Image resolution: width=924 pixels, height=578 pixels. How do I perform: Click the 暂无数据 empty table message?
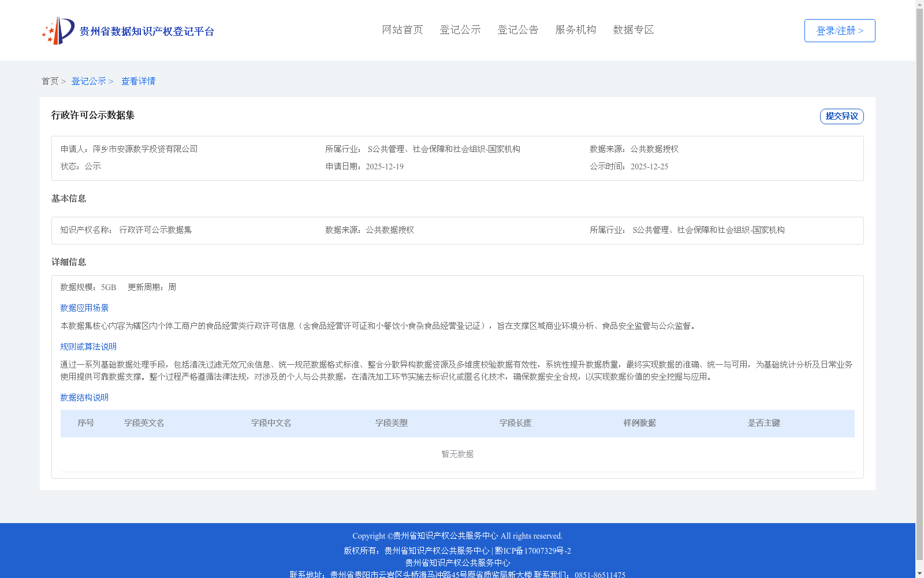[457, 454]
